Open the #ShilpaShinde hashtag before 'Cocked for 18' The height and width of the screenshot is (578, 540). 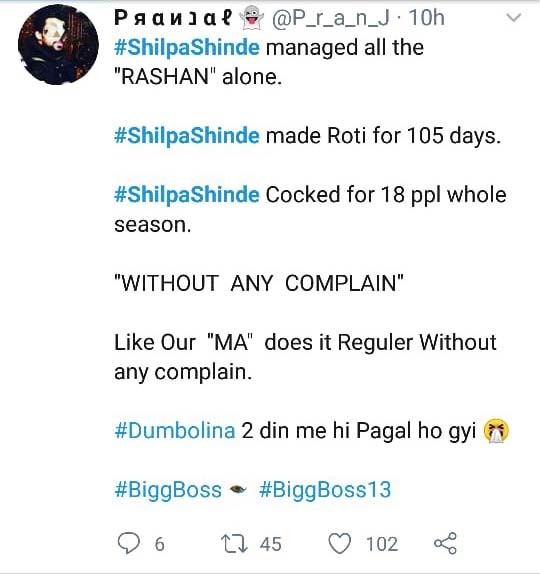[x=187, y=195]
